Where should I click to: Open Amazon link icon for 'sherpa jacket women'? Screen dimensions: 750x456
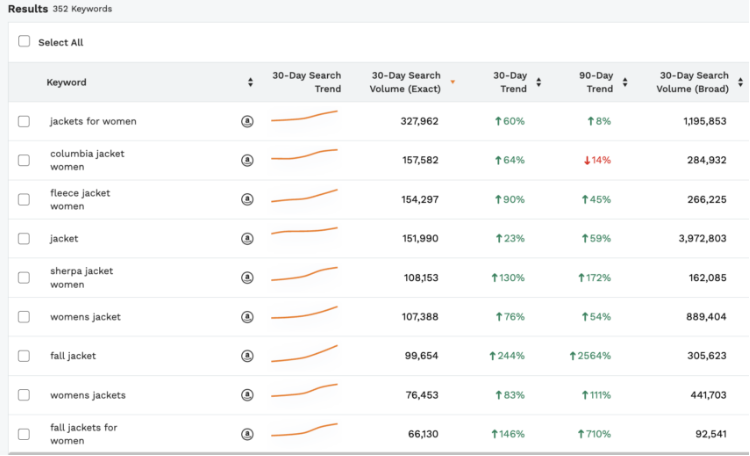pyautogui.click(x=247, y=277)
